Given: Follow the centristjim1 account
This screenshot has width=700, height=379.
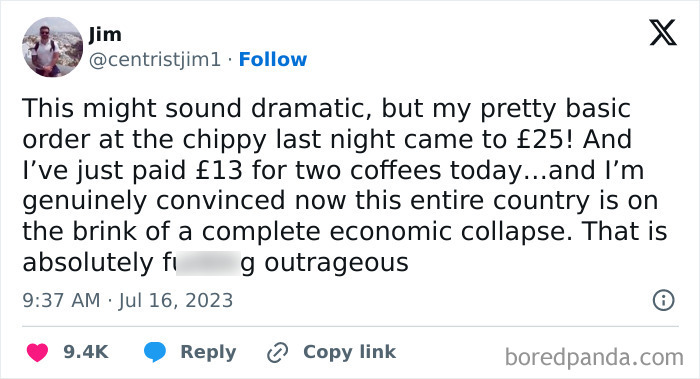Looking at the screenshot, I should [273, 59].
